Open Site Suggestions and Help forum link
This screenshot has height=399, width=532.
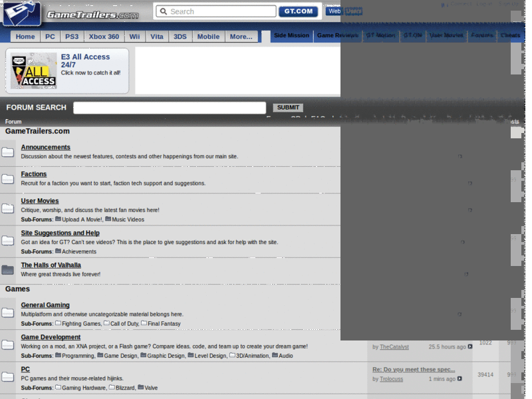click(x=60, y=233)
